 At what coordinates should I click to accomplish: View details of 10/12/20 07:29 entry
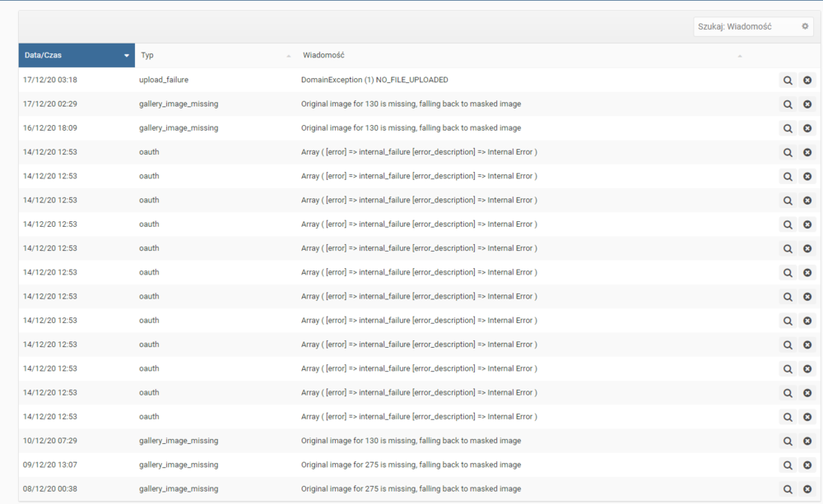pyautogui.click(x=788, y=441)
